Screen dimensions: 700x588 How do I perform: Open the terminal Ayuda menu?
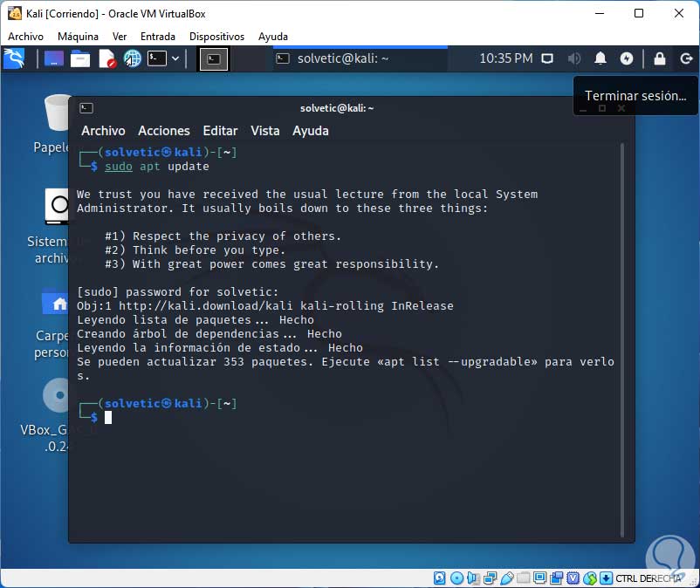click(310, 131)
